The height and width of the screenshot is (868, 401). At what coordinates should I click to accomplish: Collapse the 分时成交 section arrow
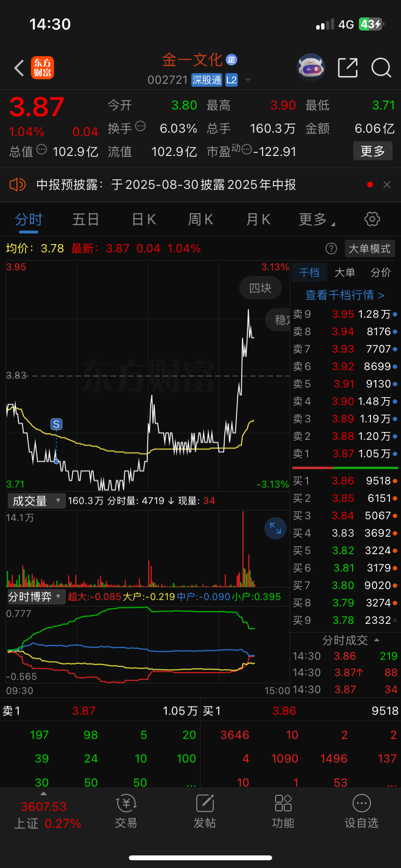(x=377, y=640)
